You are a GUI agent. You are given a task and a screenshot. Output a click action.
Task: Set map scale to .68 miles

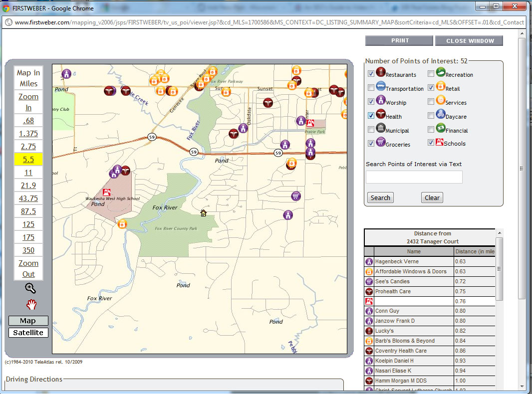click(x=28, y=120)
